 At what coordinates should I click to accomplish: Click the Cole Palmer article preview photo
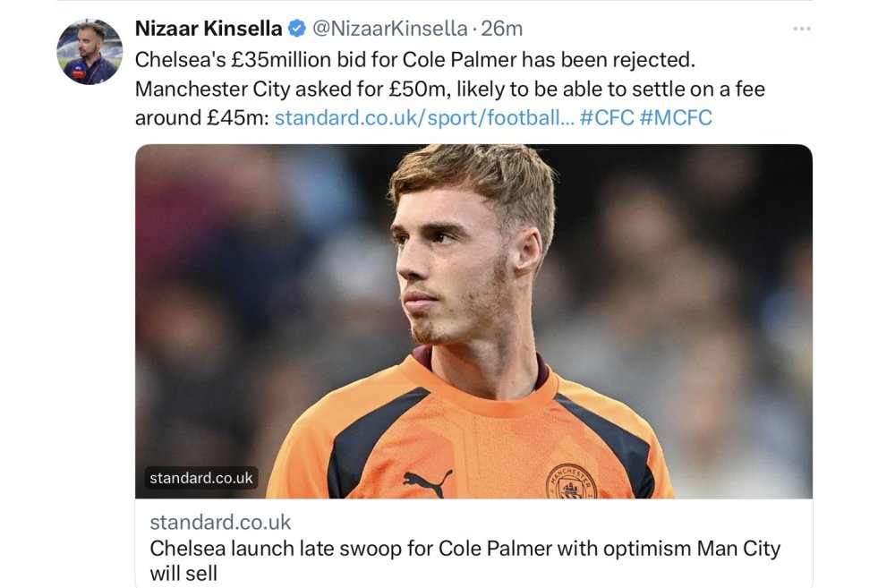tap(473, 321)
